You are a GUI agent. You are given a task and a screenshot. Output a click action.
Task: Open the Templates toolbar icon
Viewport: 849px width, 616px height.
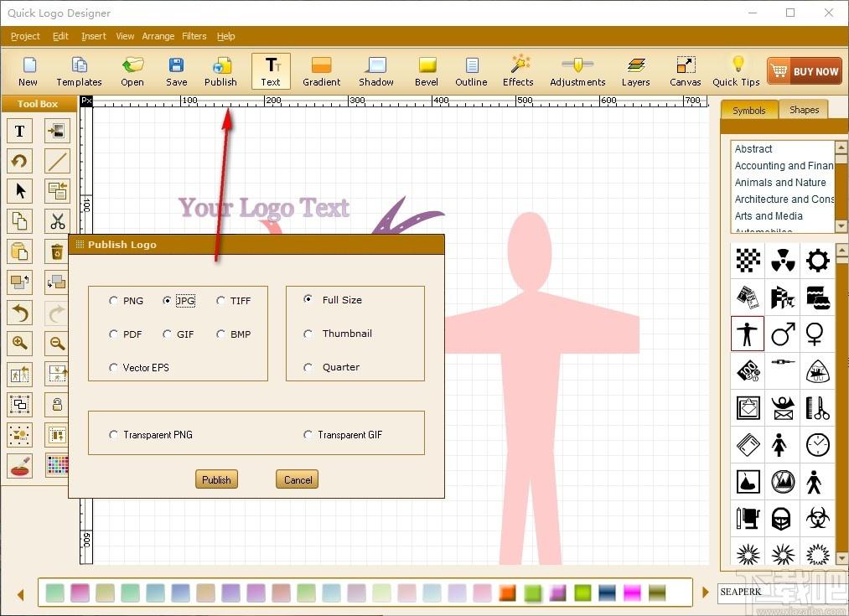79,71
